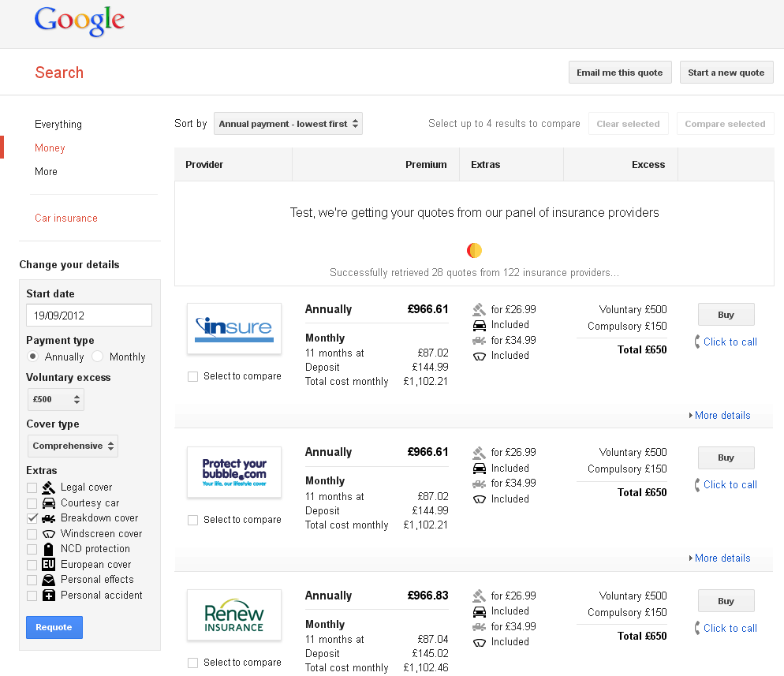Click the Compare selected button
784x676 pixels.
click(725, 124)
